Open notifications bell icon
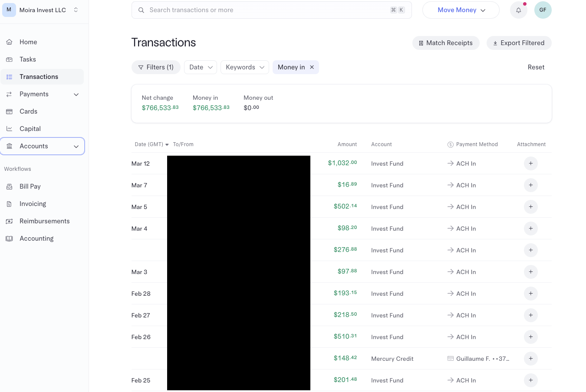Screen dimensions: 586x392 pos(518,10)
